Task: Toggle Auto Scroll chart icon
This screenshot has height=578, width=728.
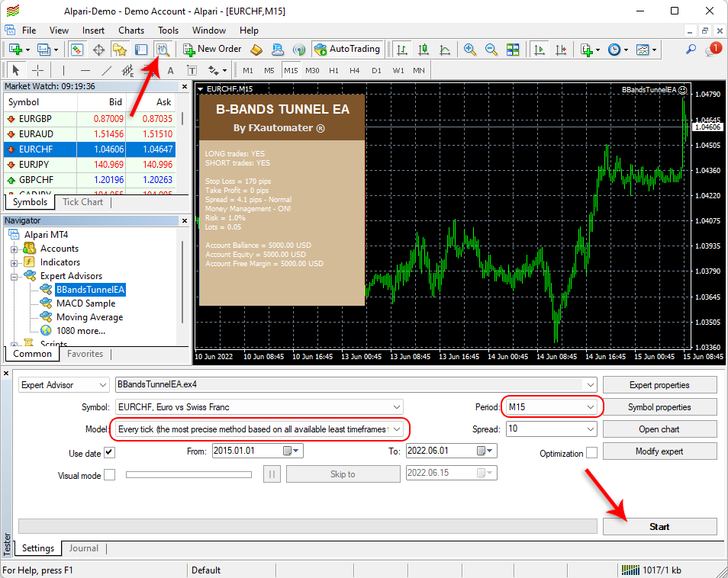Action: coord(540,50)
